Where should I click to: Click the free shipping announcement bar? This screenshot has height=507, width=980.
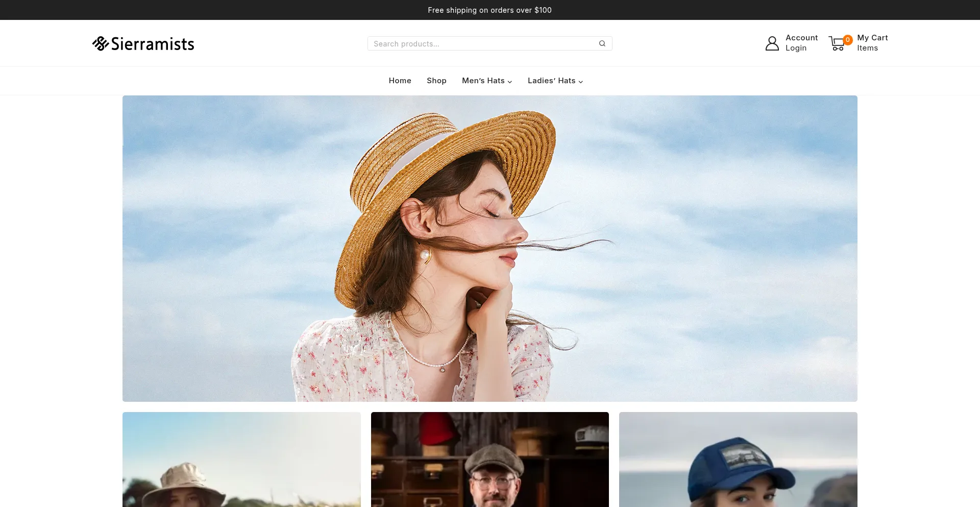click(489, 9)
